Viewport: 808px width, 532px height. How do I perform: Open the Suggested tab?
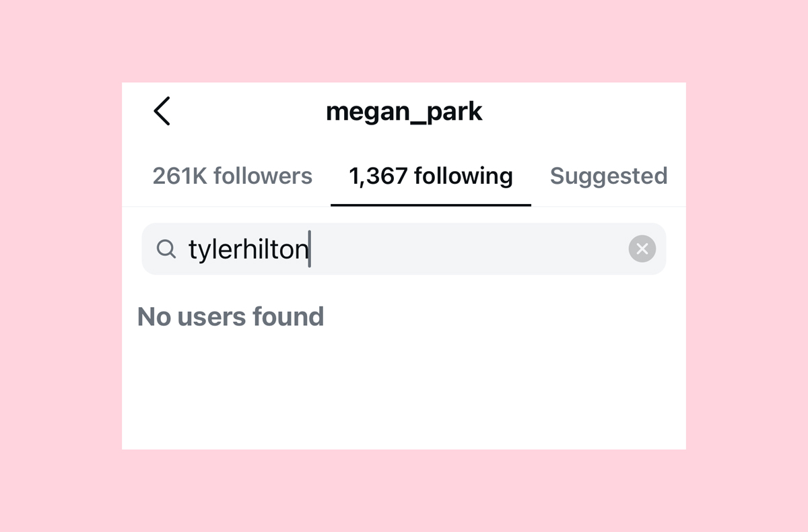pos(608,176)
